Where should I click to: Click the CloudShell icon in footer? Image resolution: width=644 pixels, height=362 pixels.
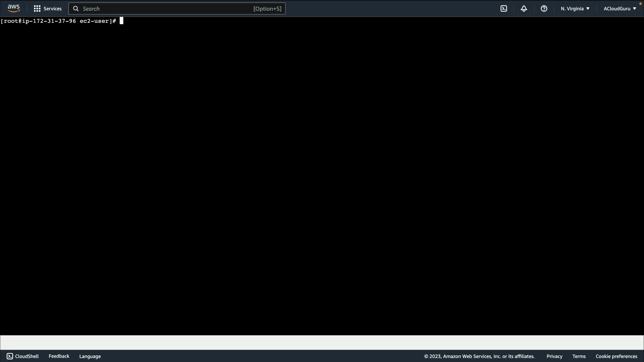click(10, 356)
